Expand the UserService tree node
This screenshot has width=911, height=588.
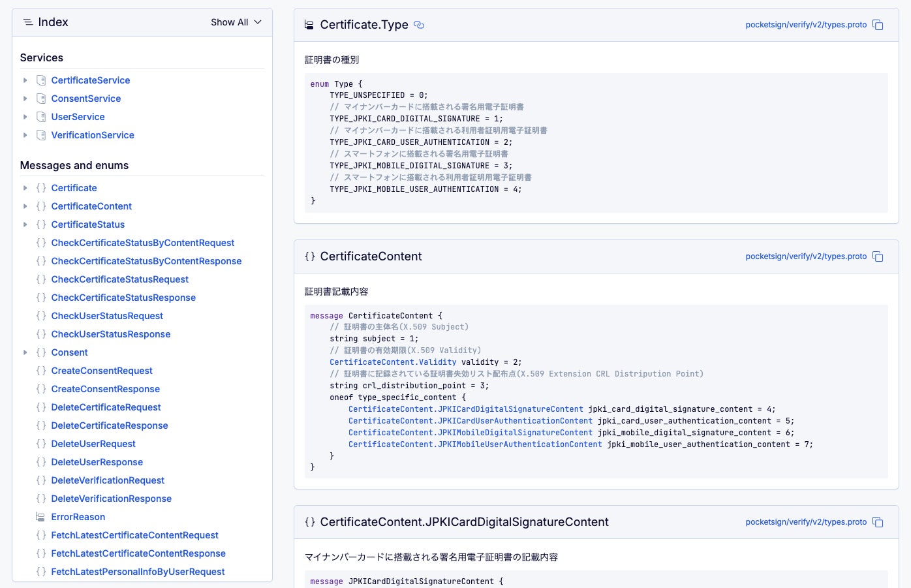25,117
